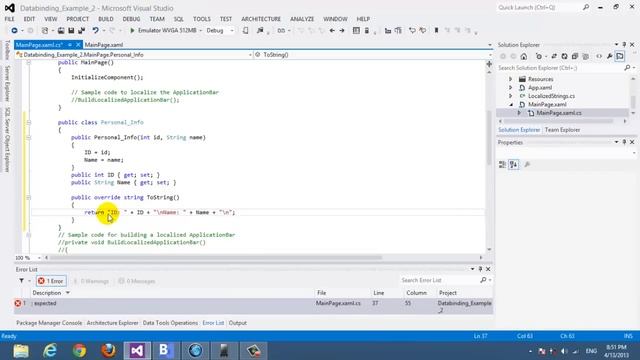The height and width of the screenshot is (360, 640).
Task: Toggle the 1 Error filter button
Action: pyautogui.click(x=51, y=281)
